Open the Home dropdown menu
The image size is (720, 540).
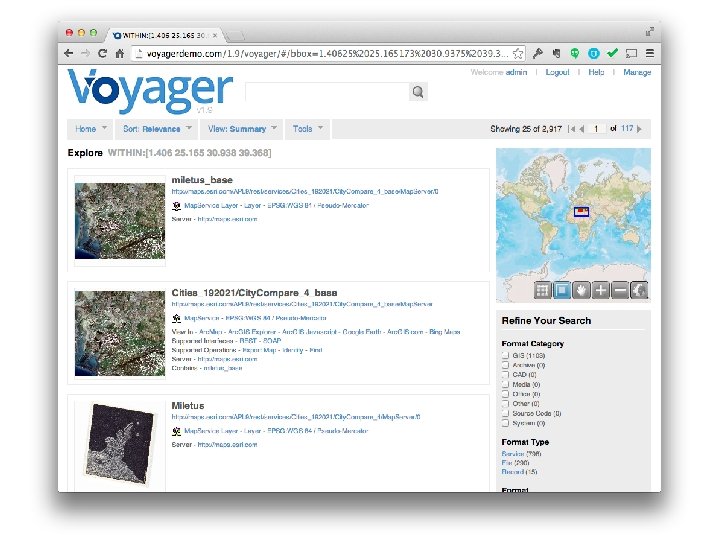(x=90, y=129)
